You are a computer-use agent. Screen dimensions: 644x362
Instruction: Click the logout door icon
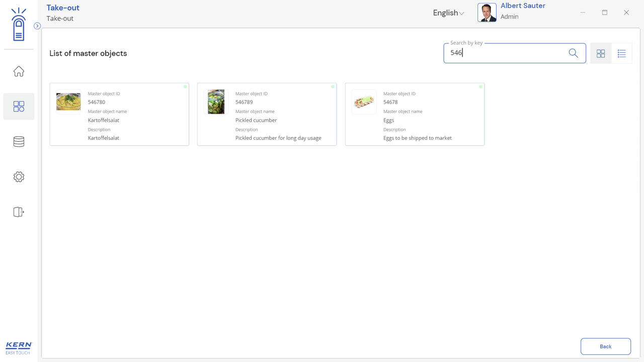[19, 212]
